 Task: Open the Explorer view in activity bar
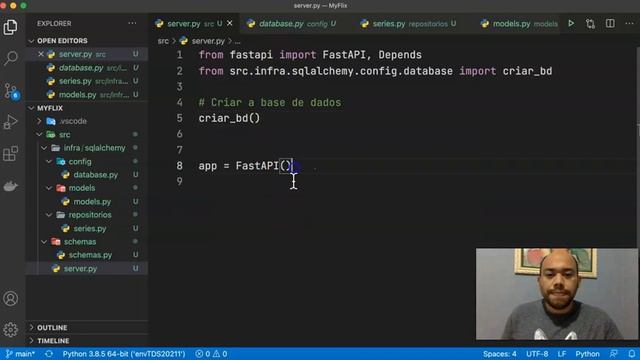pos(11,27)
